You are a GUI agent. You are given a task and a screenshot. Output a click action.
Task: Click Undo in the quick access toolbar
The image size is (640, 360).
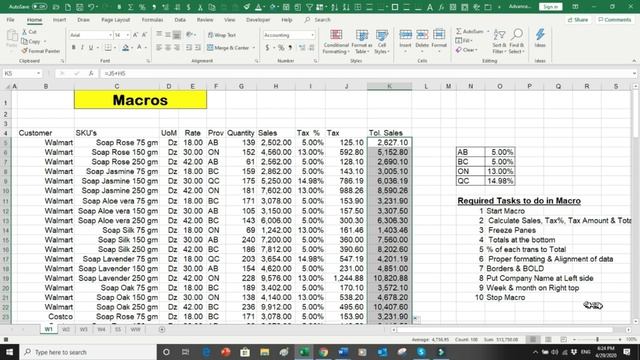(91, 7)
